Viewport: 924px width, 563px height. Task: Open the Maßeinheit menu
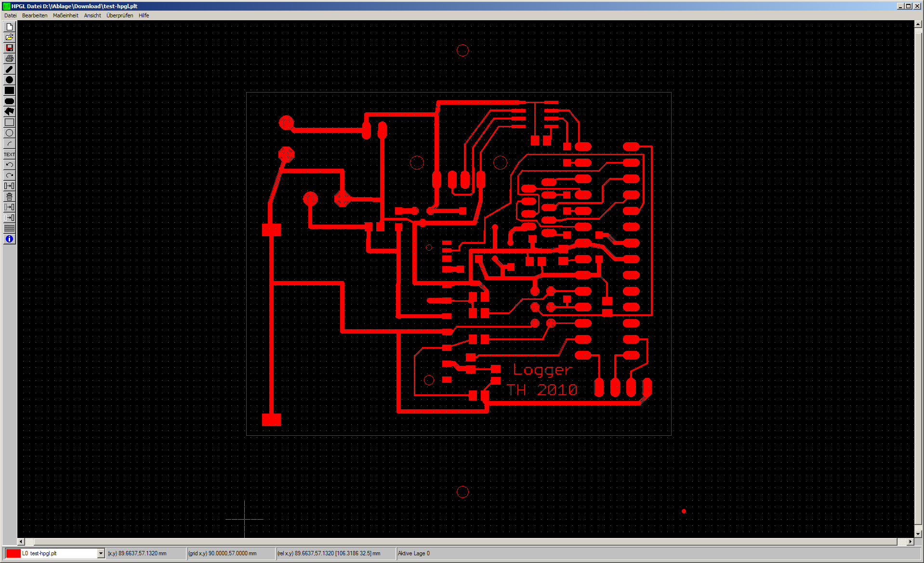click(x=66, y=15)
